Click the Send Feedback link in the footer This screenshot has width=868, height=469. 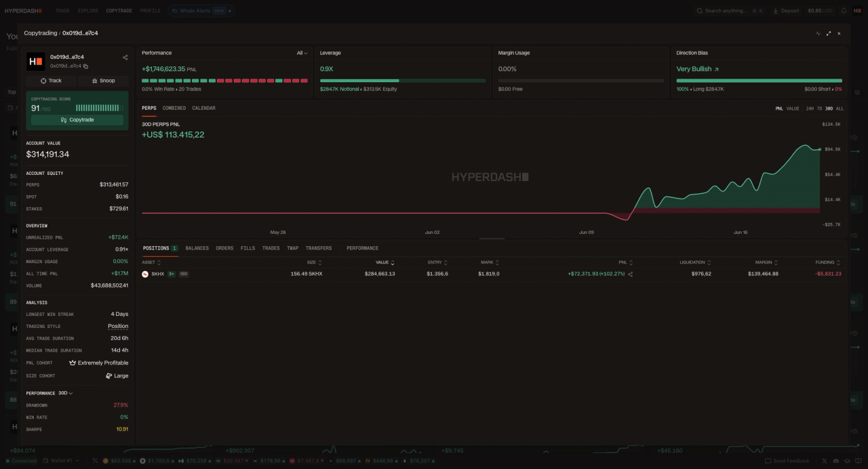point(786,461)
